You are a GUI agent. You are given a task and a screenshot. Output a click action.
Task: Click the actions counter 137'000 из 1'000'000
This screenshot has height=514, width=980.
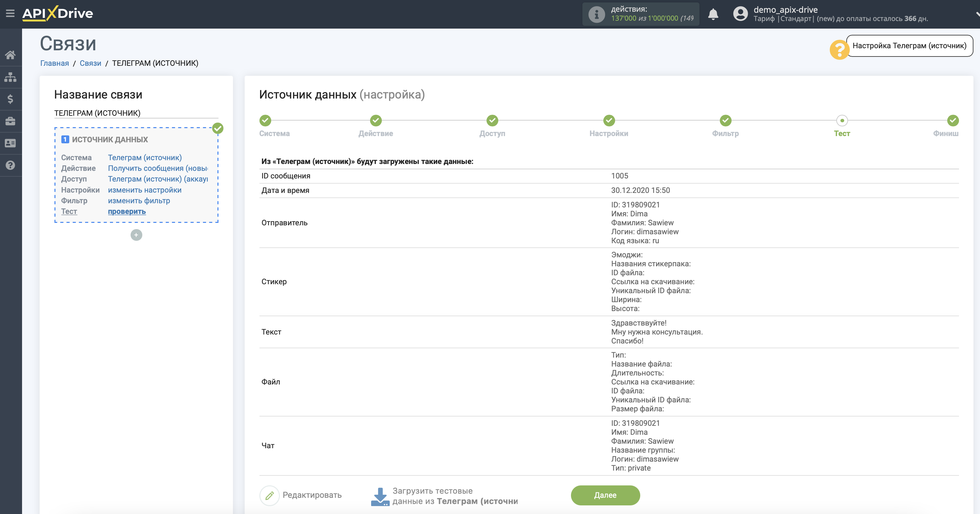[x=652, y=18]
